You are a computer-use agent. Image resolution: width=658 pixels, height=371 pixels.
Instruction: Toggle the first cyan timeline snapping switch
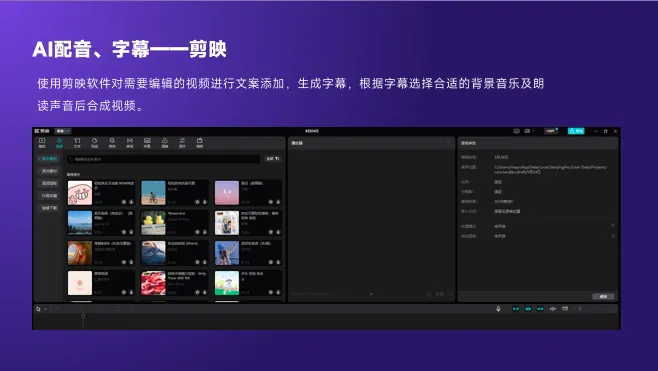point(516,309)
